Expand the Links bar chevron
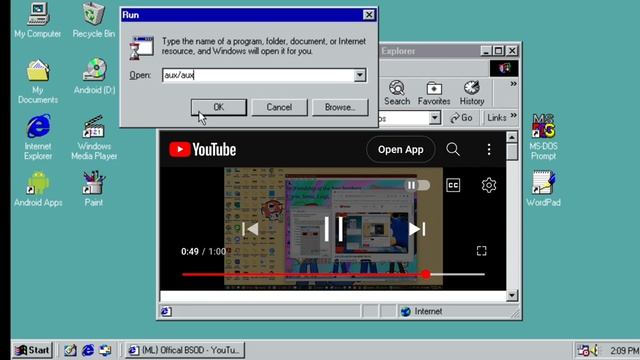This screenshot has height=360, width=640. click(x=513, y=116)
